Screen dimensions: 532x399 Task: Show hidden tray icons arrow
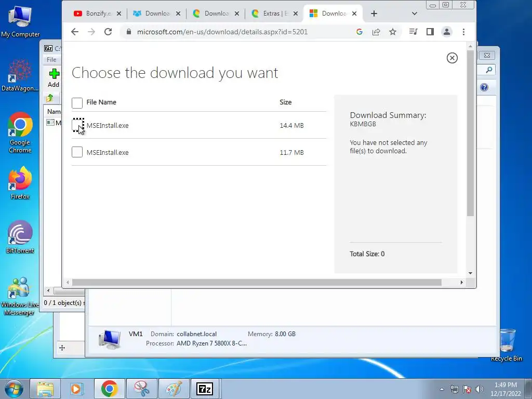(442, 389)
